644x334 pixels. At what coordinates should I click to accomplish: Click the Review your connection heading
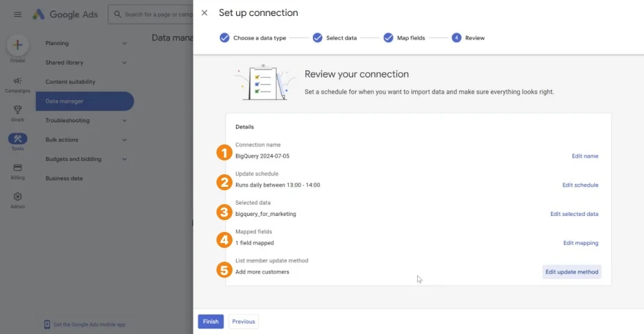point(357,74)
